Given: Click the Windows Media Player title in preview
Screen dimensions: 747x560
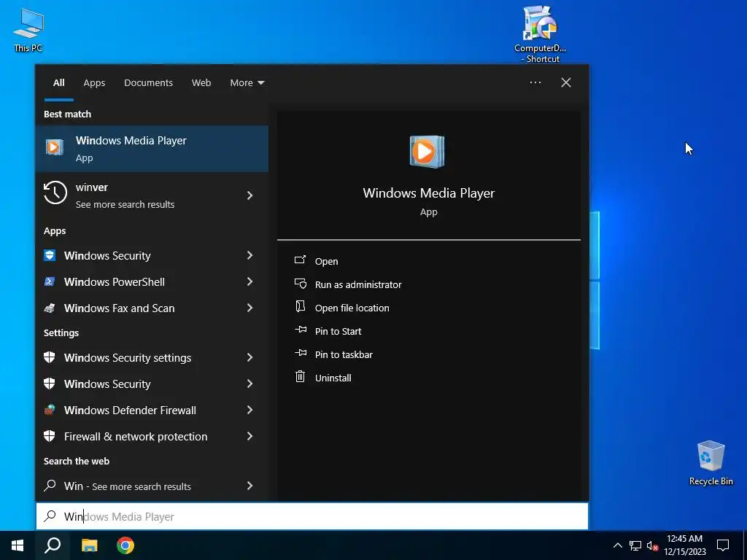Looking at the screenshot, I should (429, 192).
